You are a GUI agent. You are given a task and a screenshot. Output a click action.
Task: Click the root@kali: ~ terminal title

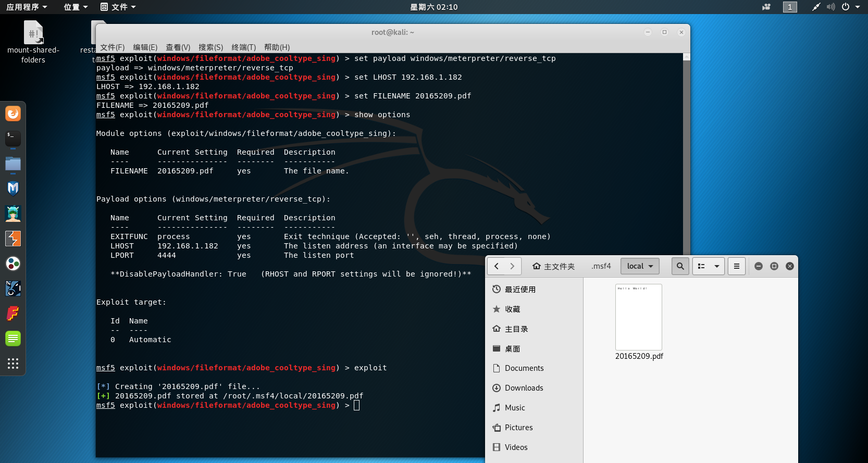click(393, 32)
